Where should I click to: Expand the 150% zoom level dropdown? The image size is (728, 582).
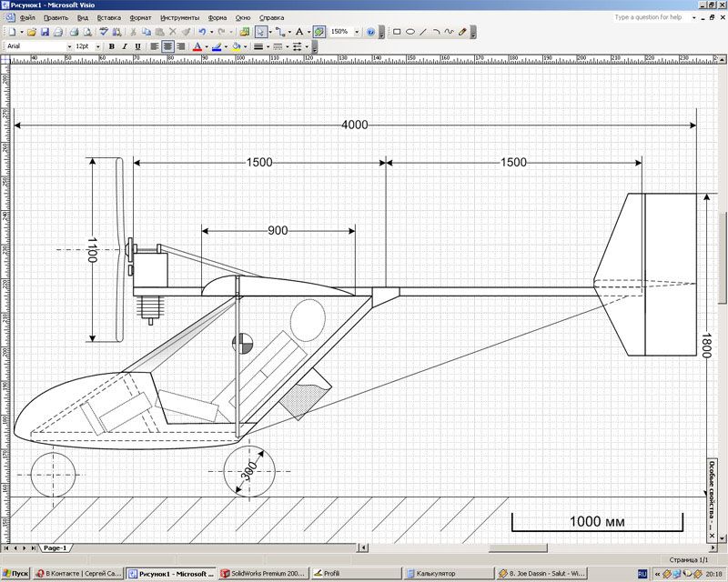click(357, 31)
